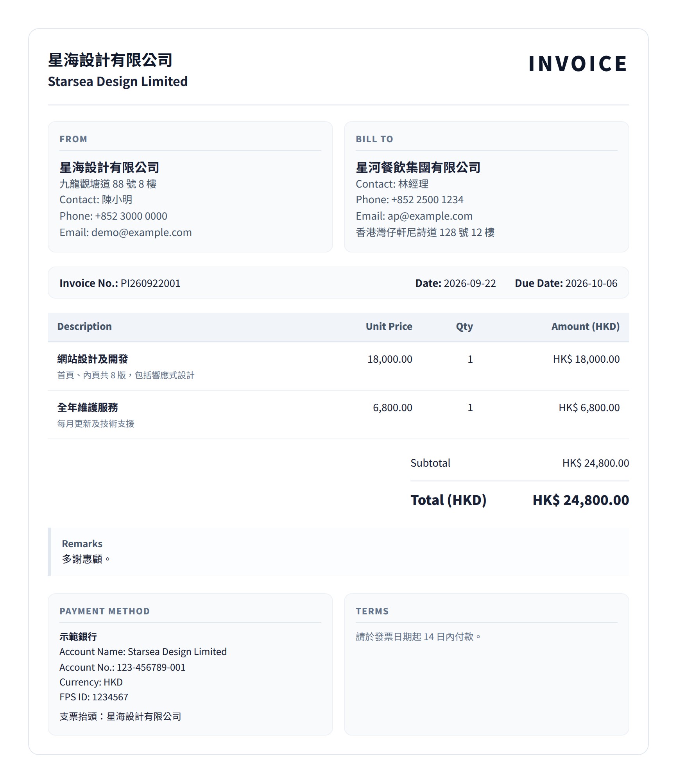The width and height of the screenshot is (677, 784).
Task: Select item 網站設計及開發
Action: tap(93, 359)
